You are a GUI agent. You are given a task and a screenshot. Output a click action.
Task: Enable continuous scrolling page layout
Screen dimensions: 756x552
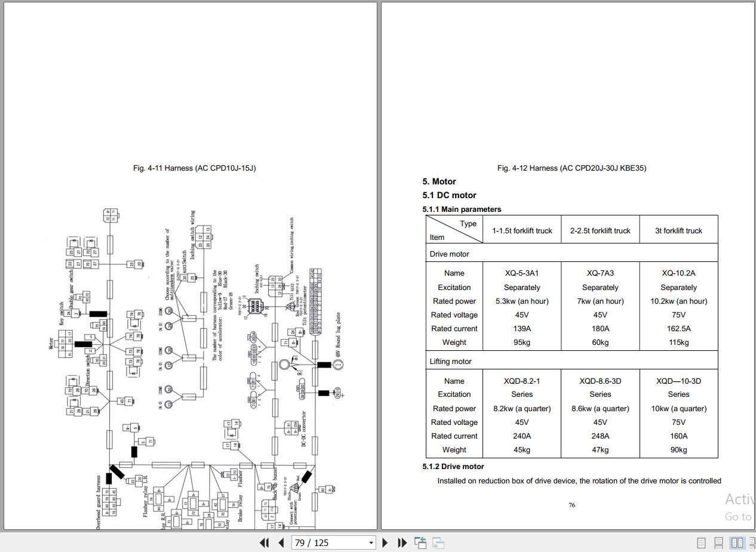(719, 542)
